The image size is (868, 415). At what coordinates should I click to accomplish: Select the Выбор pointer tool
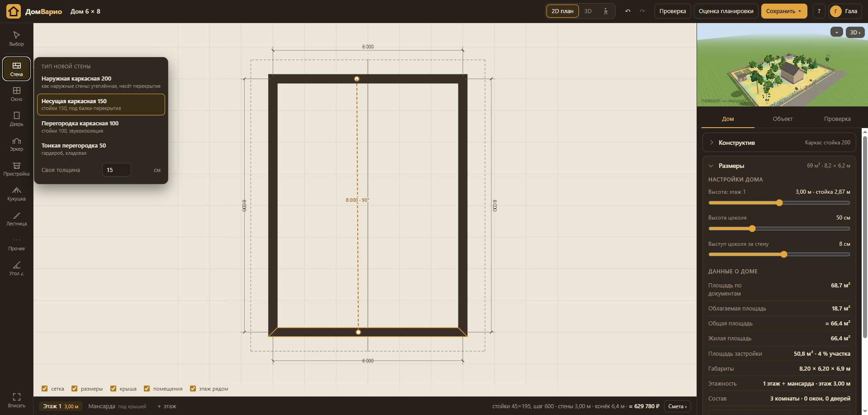16,39
